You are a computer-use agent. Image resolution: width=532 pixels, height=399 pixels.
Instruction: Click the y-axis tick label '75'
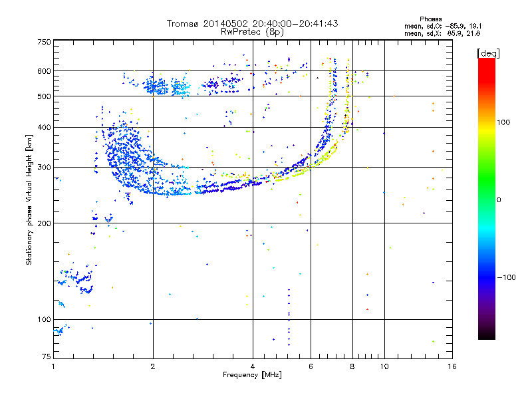(47, 356)
